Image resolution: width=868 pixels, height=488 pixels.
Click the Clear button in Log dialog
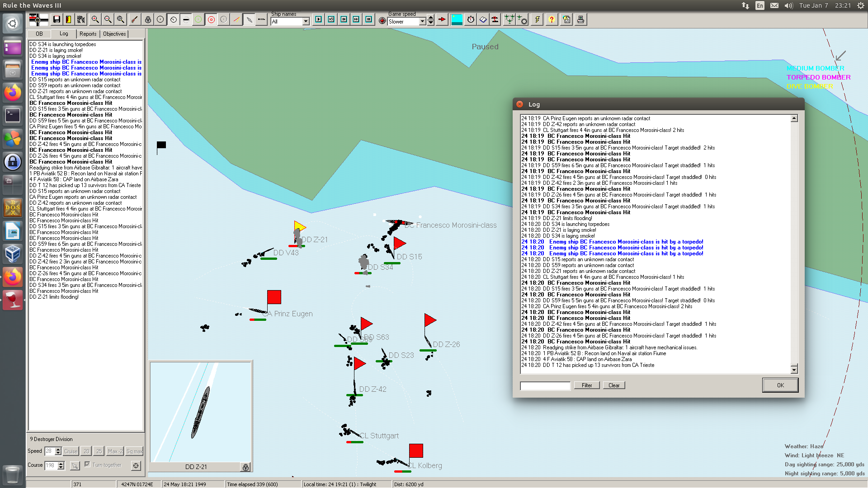tap(614, 385)
